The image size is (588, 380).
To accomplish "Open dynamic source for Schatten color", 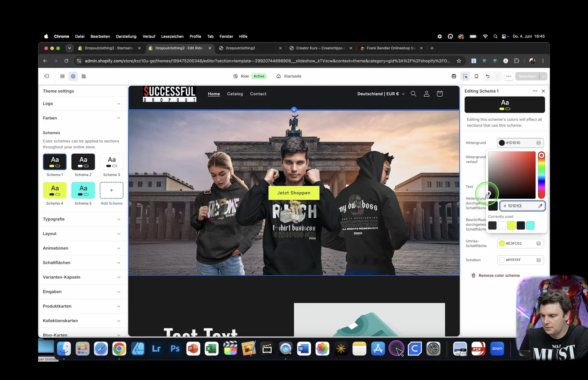I will pos(538,260).
